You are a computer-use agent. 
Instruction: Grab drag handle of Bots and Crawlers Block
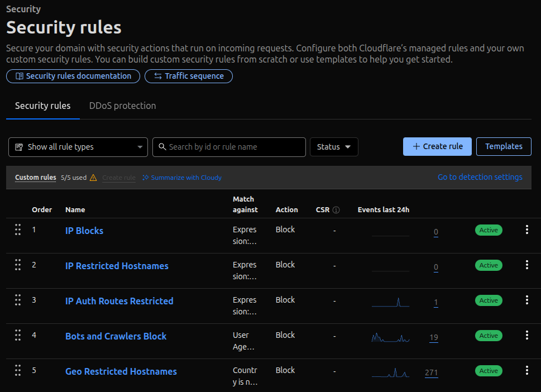click(x=18, y=336)
